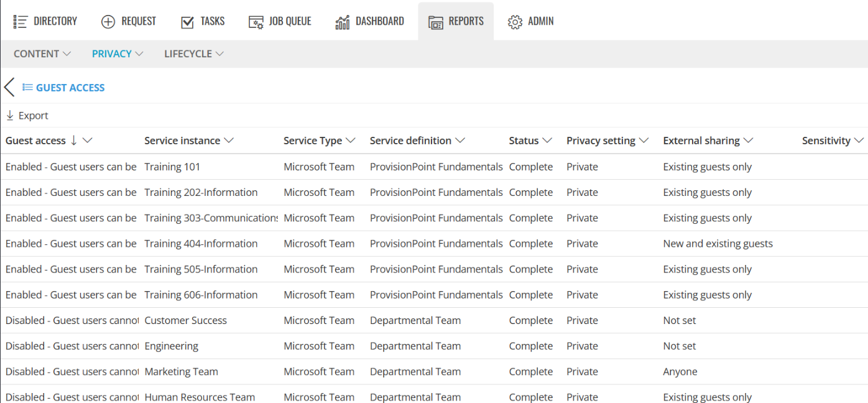Viewport: 868px width, 403px height.
Task: Open the DIRECTORY tab
Action: click(45, 22)
